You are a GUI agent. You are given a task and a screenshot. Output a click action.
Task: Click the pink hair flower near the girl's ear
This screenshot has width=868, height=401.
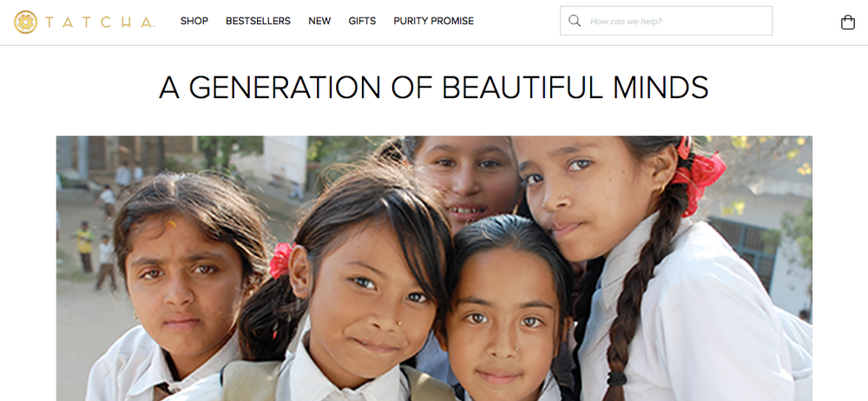280,260
